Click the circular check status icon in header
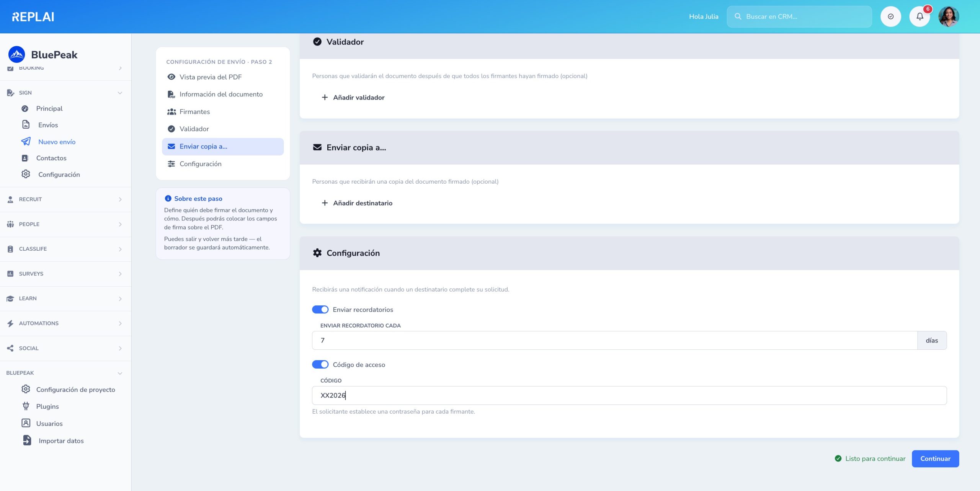 point(890,16)
